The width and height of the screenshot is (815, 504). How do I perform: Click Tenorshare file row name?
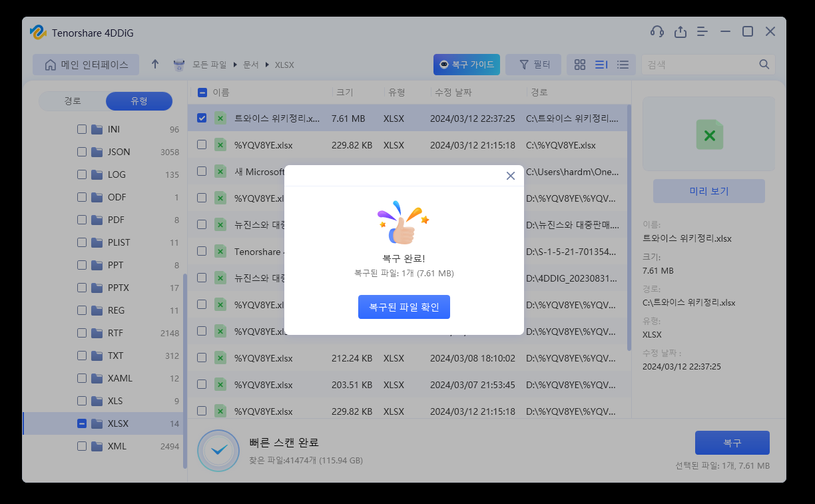click(259, 252)
